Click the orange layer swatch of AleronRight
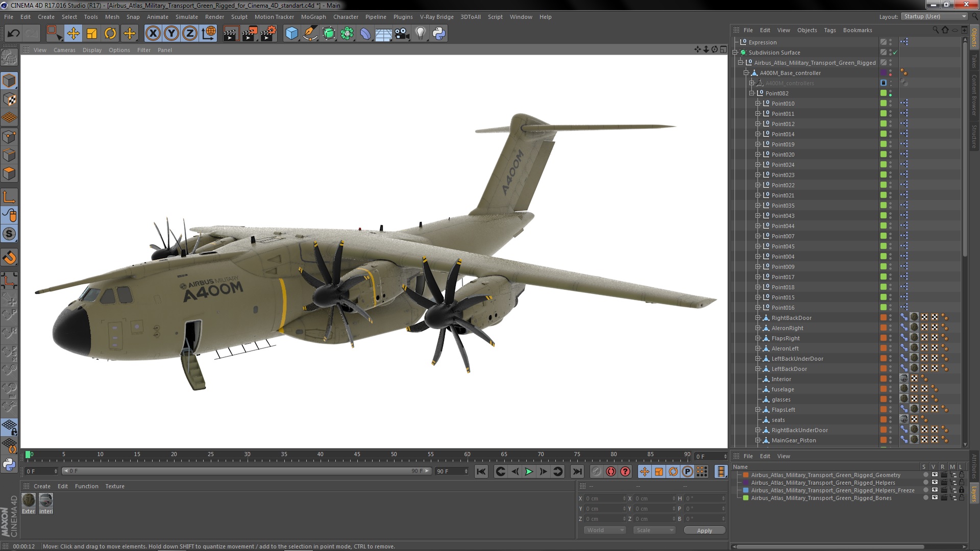Viewport: 980px width, 551px height. click(x=884, y=328)
